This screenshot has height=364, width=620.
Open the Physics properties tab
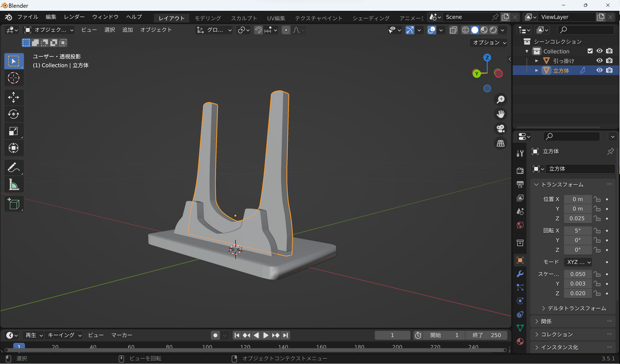[x=520, y=300]
